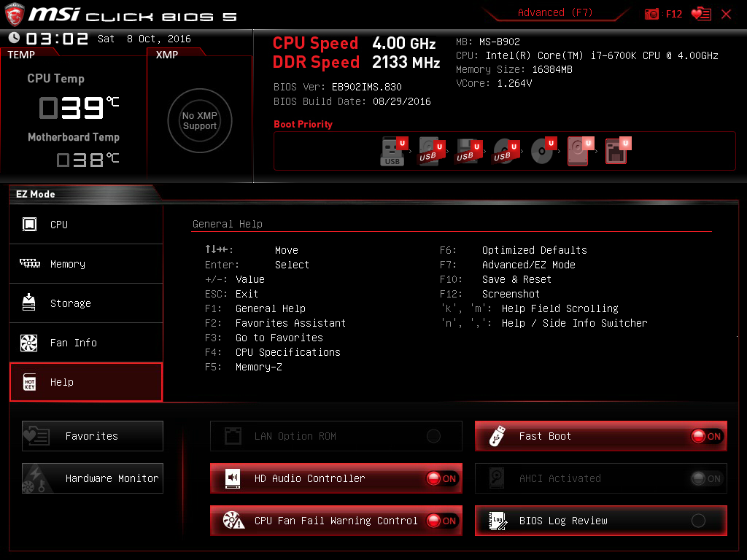
Task: Open the Fan Info section
Action: (86, 343)
